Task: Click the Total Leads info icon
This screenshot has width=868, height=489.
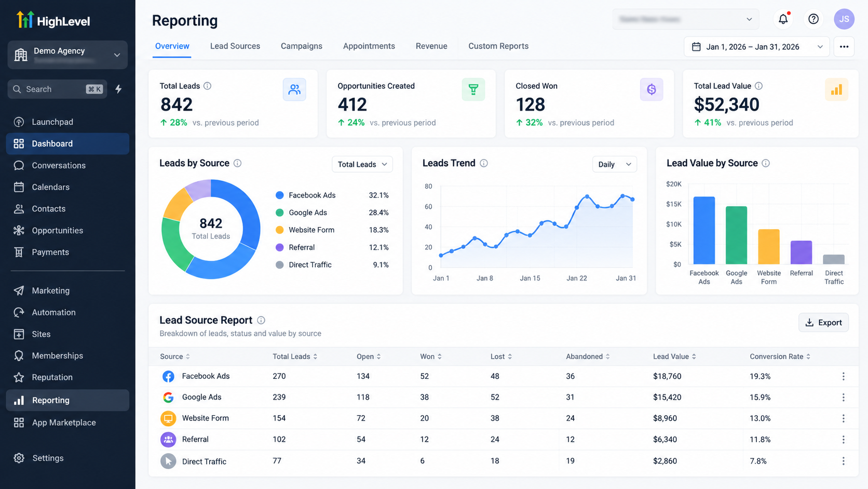Action: (208, 86)
